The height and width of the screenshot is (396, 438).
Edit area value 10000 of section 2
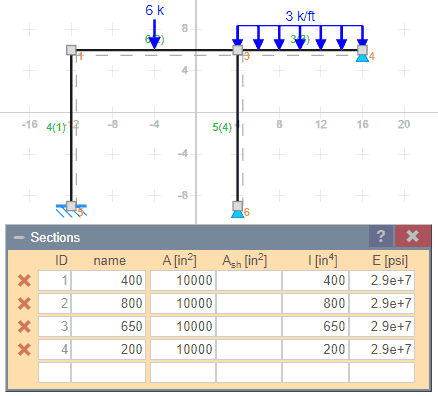coord(183,303)
